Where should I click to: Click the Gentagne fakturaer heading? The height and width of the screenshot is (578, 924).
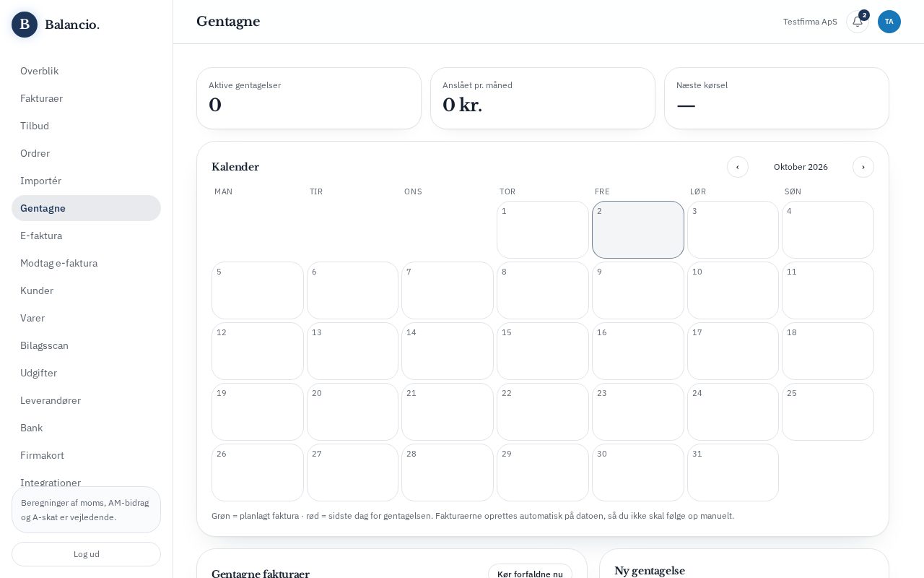coord(261,574)
